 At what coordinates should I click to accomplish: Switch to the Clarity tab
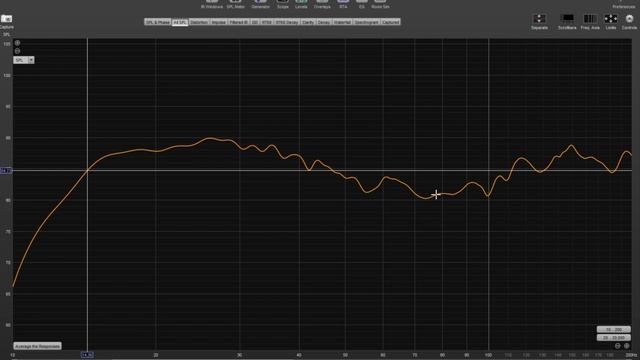[x=308, y=22]
